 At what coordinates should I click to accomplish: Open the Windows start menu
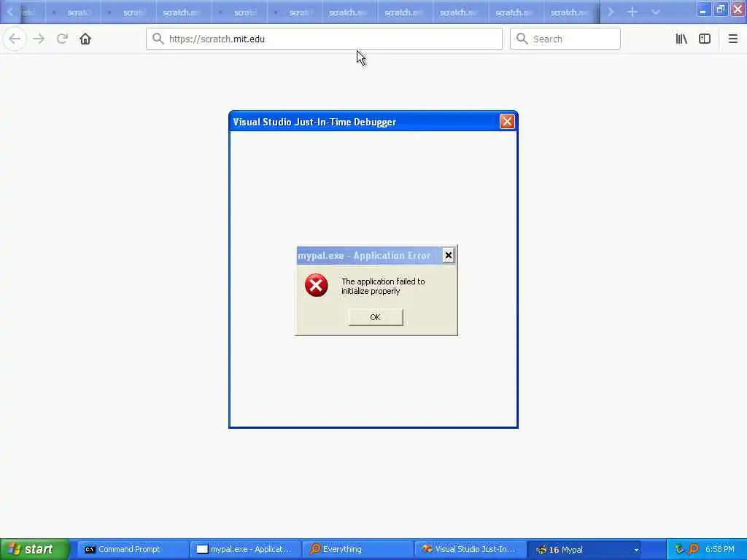tap(35, 549)
